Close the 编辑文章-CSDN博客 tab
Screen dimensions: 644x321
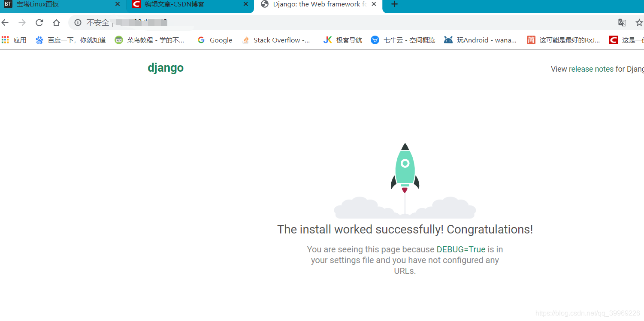(246, 4)
